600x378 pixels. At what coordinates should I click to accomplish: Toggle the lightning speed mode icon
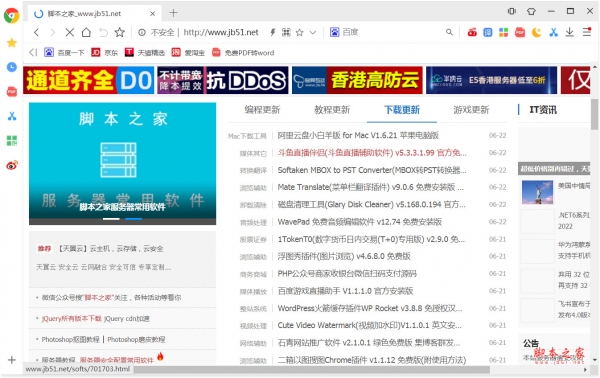click(272, 33)
